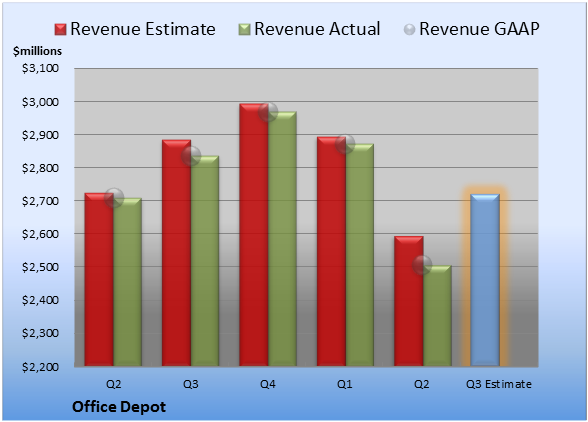The width and height of the screenshot is (588, 422).
Task: Click the red Revenue Estimate legend swatch
Action: pos(60,29)
